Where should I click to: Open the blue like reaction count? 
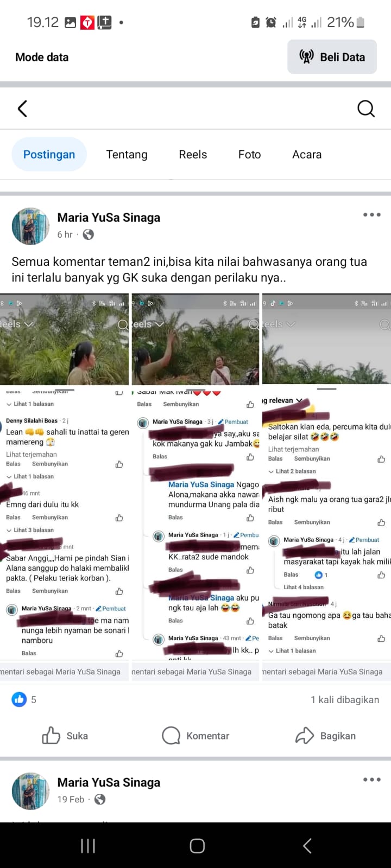(24, 699)
